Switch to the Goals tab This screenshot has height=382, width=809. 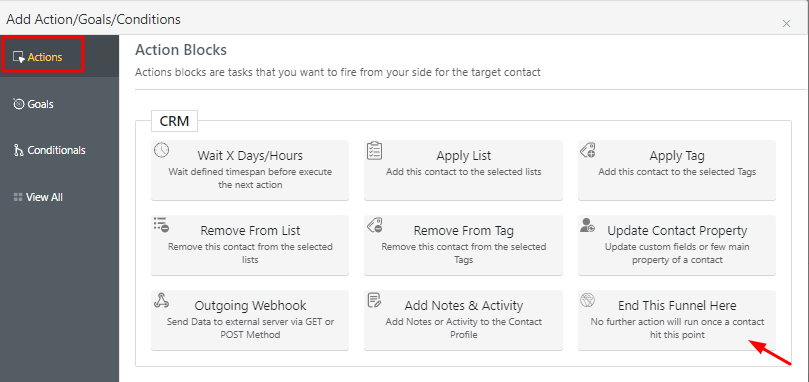click(59, 104)
